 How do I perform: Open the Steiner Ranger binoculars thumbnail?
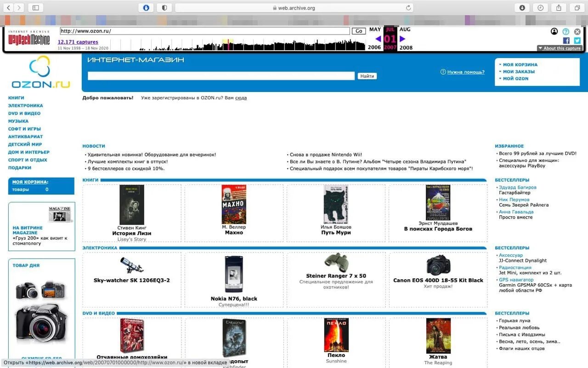click(336, 262)
